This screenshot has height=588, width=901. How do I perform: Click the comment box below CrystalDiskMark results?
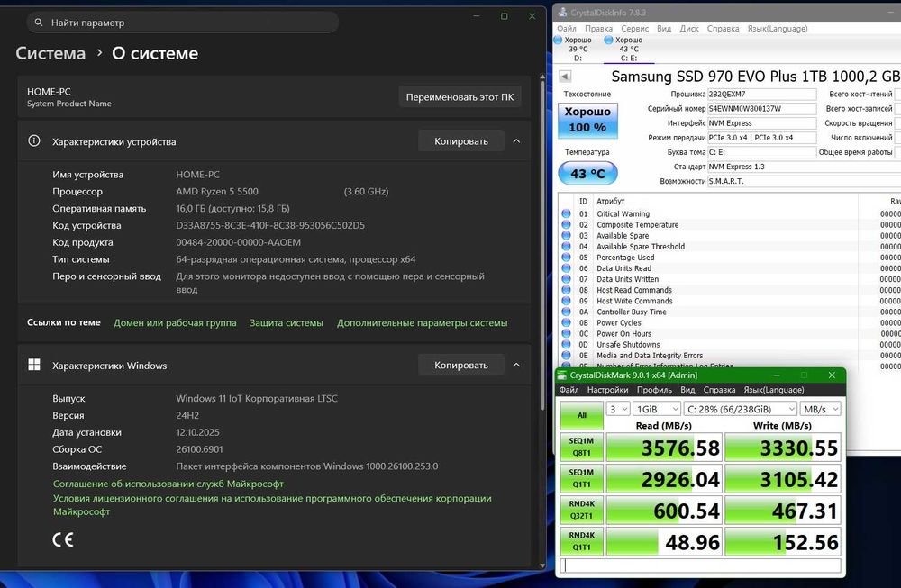(x=701, y=565)
